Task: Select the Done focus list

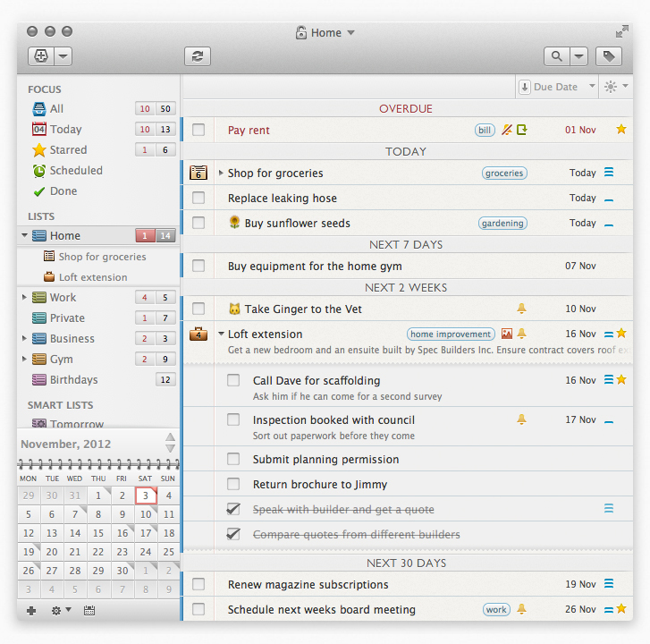Action: 98,191
